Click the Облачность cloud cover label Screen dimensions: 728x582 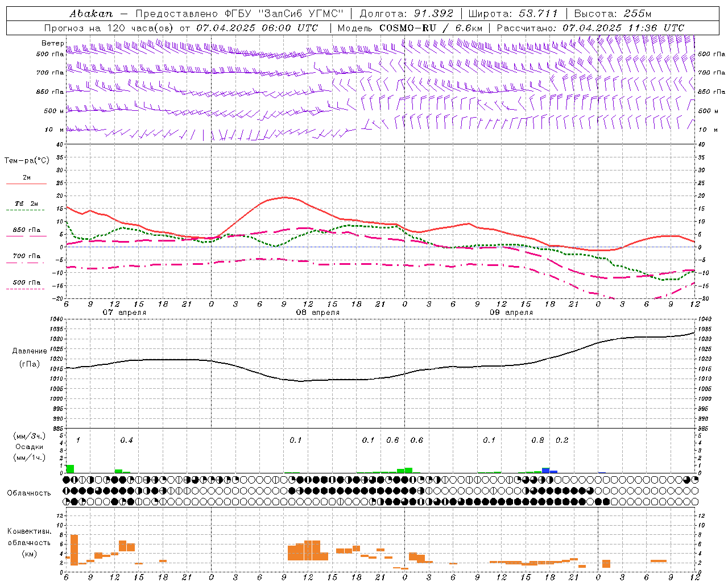[x=29, y=493]
